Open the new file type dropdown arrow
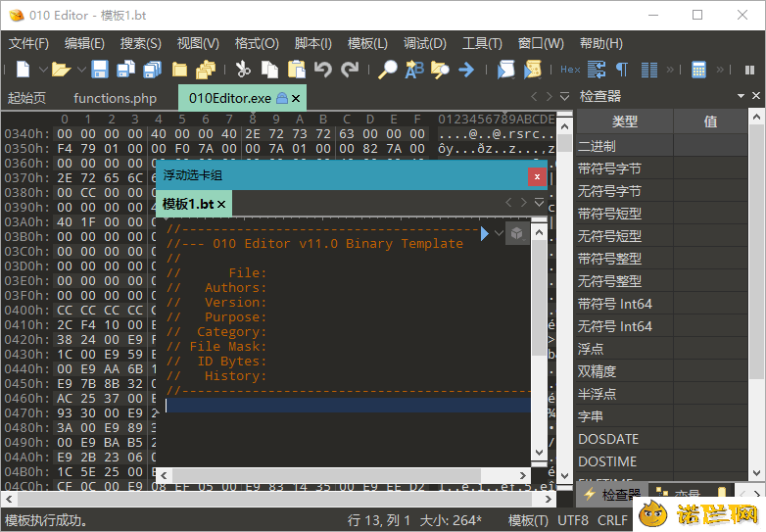Viewport: 766px width, 532px height. pos(43,70)
